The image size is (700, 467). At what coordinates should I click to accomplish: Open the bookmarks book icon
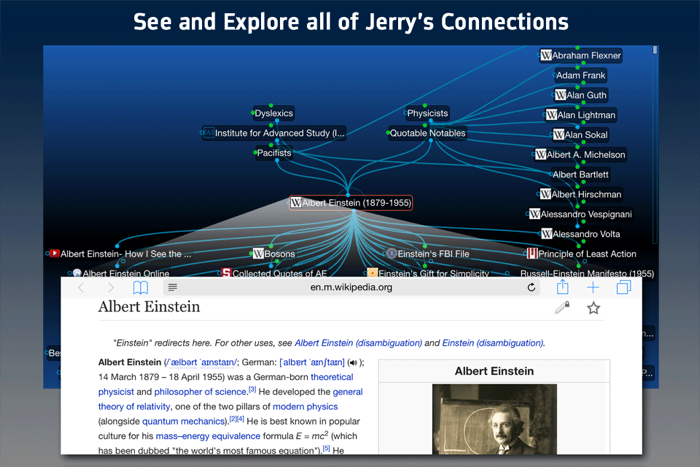pos(141,288)
